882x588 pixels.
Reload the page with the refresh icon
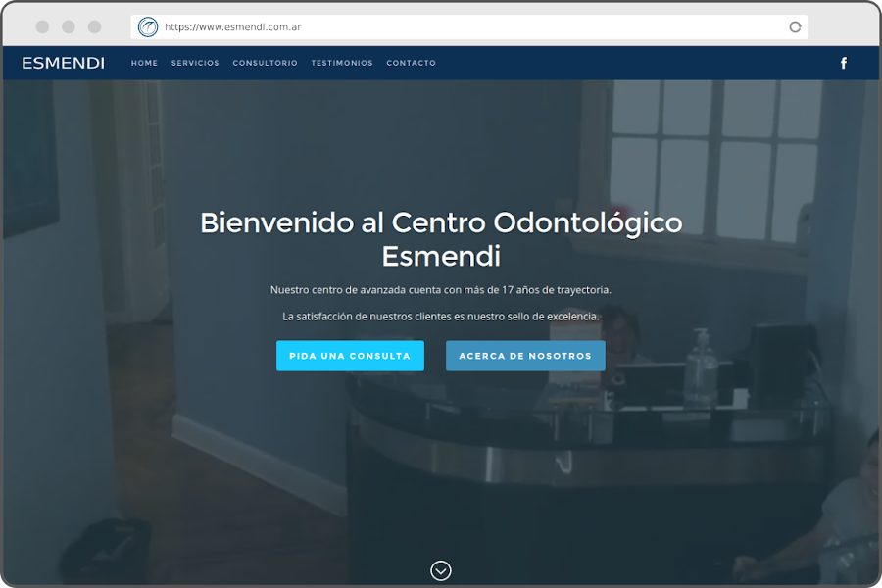tap(795, 26)
